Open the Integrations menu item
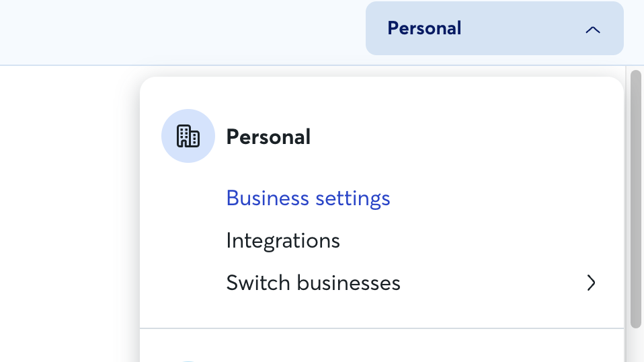Image resolution: width=644 pixels, height=362 pixels. click(x=283, y=241)
